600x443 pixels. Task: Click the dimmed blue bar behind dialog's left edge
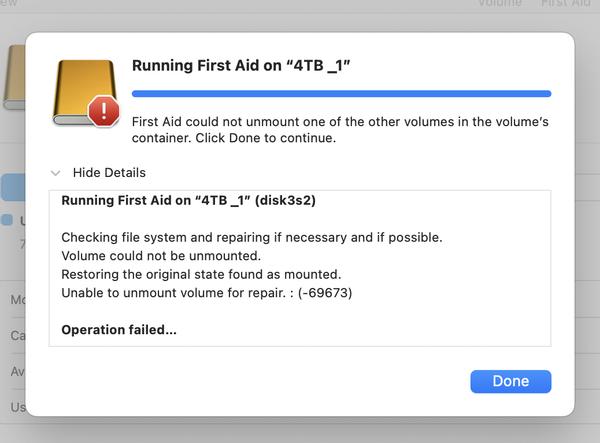point(12,187)
